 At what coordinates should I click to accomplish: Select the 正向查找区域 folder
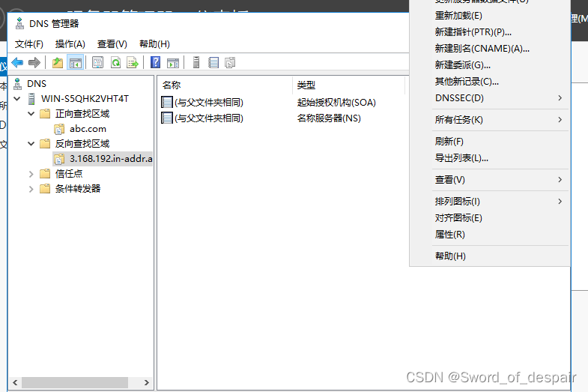pos(82,114)
